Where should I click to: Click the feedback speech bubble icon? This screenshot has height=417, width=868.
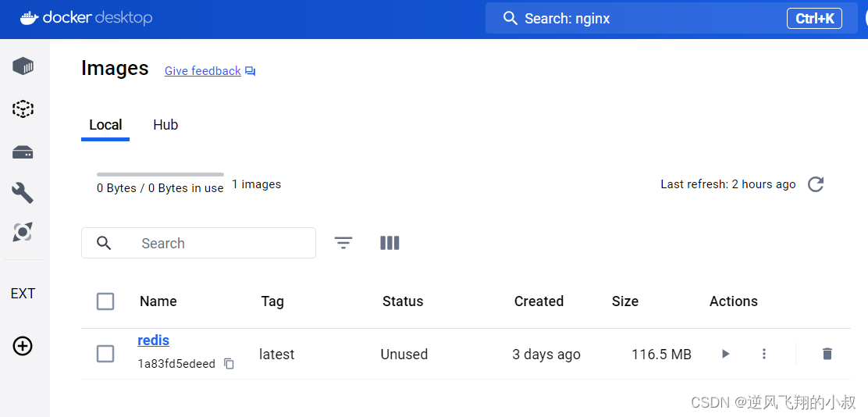coord(251,71)
